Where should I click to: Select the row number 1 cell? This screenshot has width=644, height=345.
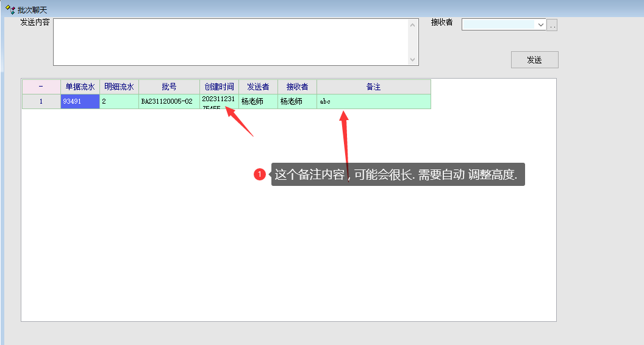coord(41,102)
